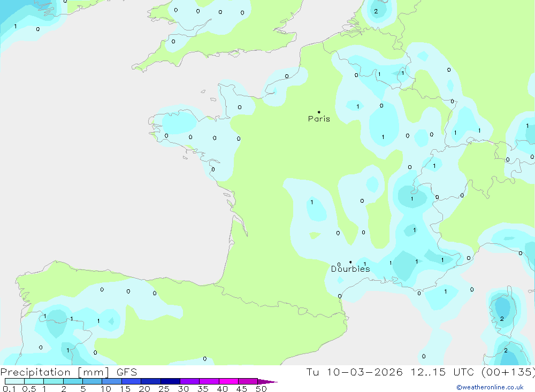
Task: Click the black dot marking Paris
Action: coord(319,112)
